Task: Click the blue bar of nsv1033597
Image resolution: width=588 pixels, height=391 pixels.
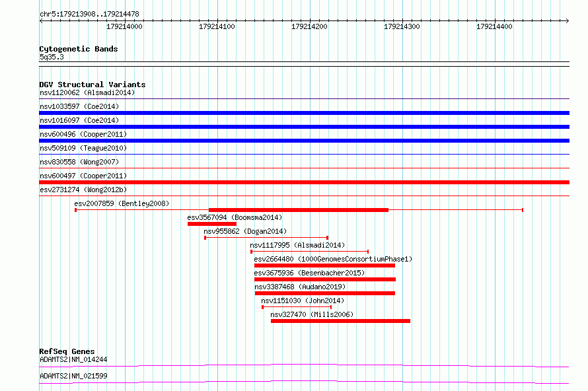Action: click(304, 113)
